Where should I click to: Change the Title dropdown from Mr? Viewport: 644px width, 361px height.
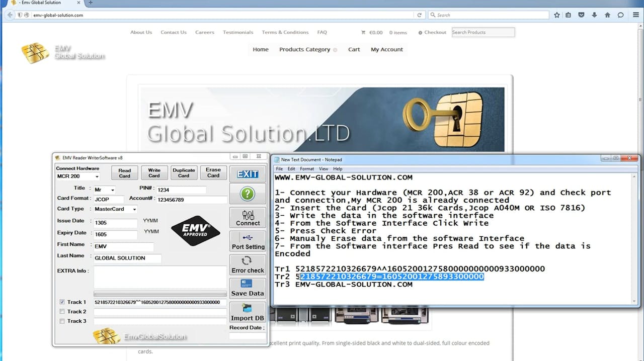click(x=112, y=190)
